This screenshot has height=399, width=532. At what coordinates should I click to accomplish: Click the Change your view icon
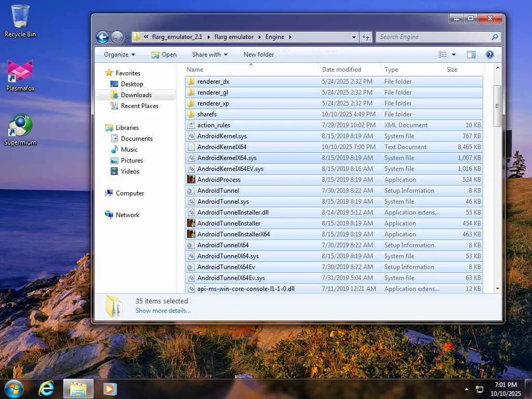coord(443,55)
